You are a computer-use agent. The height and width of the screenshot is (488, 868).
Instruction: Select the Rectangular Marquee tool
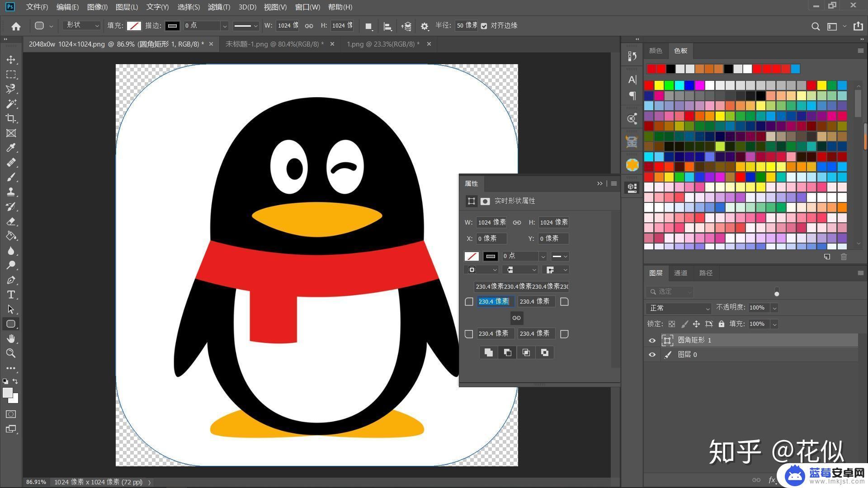[x=11, y=74]
